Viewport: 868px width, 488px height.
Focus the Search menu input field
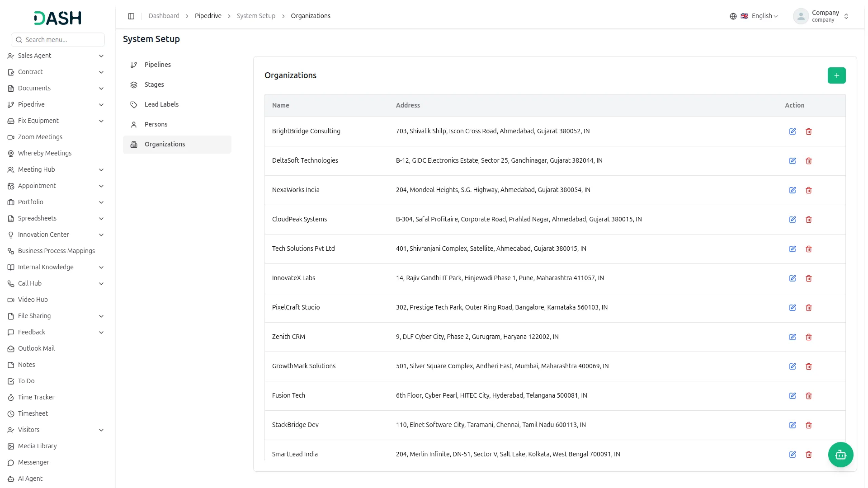point(58,40)
